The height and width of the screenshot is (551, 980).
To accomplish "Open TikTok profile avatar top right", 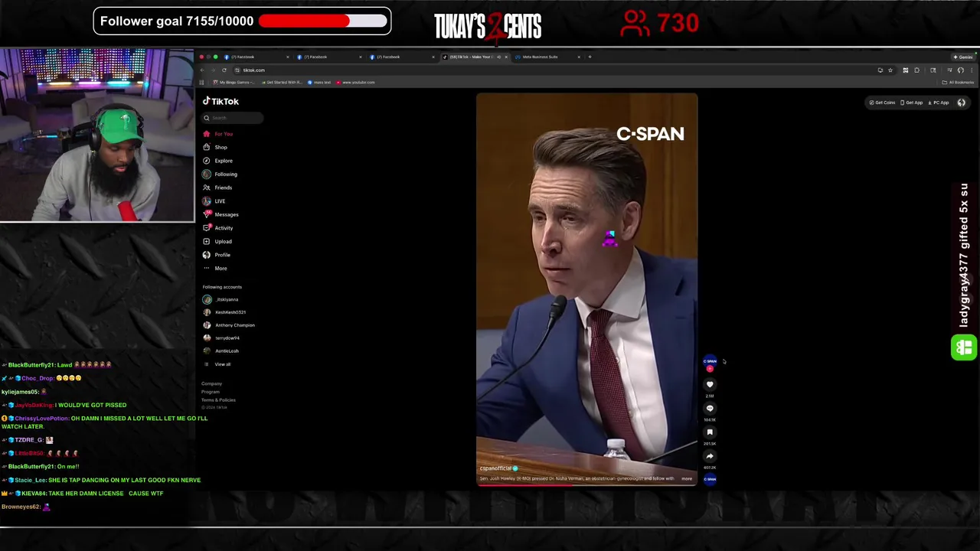I will click(x=962, y=103).
